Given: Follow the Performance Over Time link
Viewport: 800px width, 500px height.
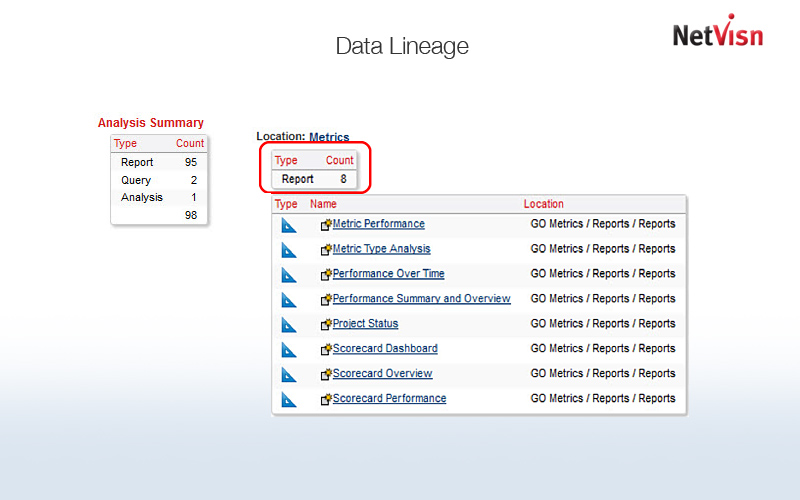Looking at the screenshot, I should (x=388, y=274).
